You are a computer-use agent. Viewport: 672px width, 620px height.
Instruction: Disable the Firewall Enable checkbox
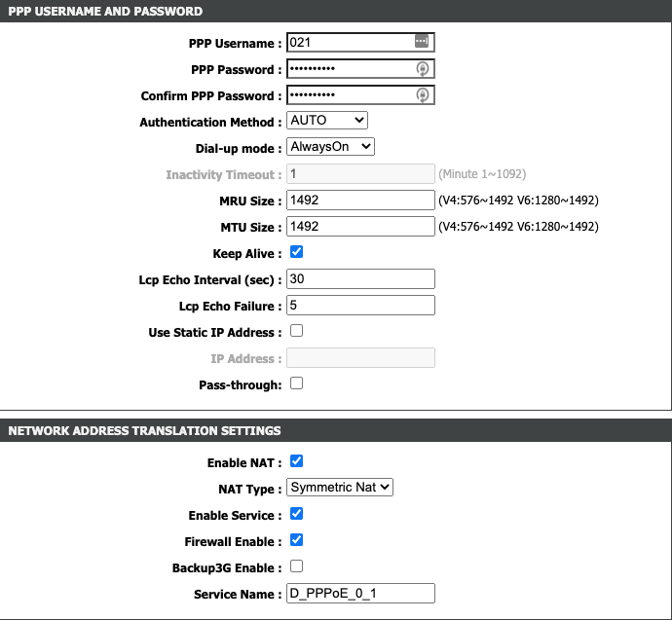[297, 540]
